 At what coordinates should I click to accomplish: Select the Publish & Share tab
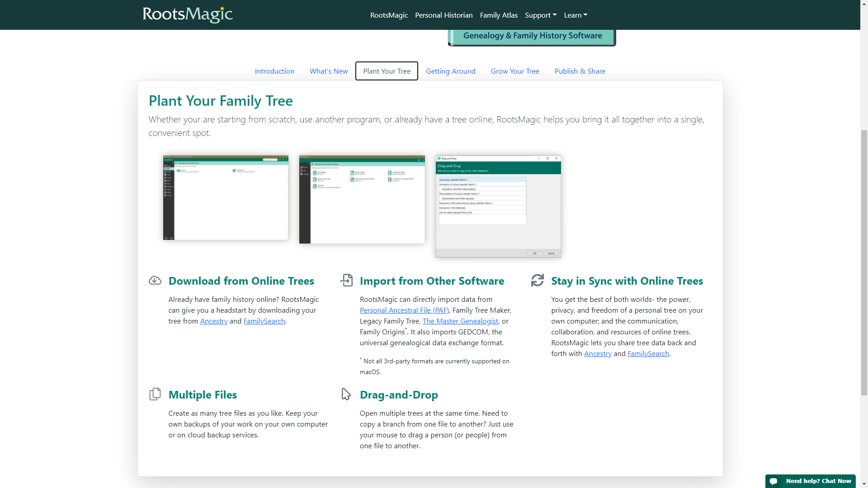point(580,71)
